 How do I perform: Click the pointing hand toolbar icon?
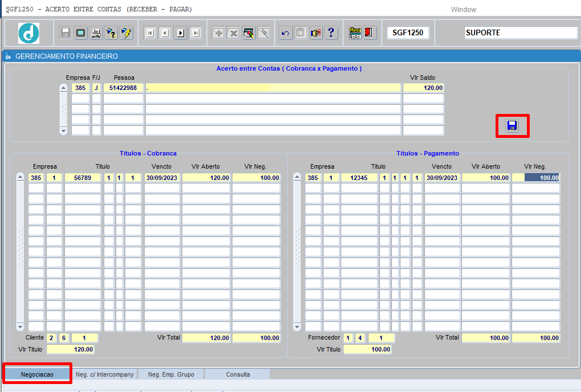click(x=316, y=33)
